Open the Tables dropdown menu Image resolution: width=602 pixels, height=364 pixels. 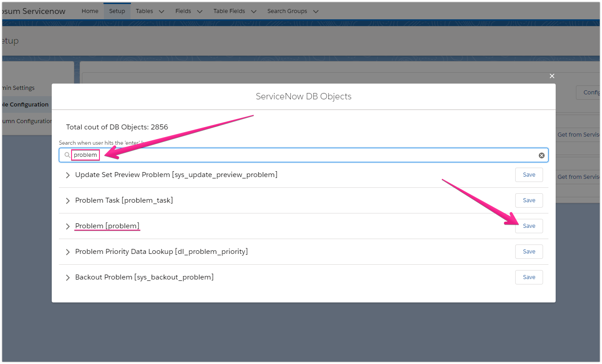coord(149,11)
